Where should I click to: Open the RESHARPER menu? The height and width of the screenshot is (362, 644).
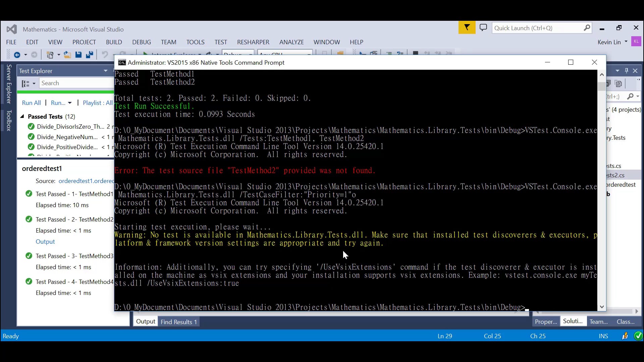pyautogui.click(x=253, y=42)
